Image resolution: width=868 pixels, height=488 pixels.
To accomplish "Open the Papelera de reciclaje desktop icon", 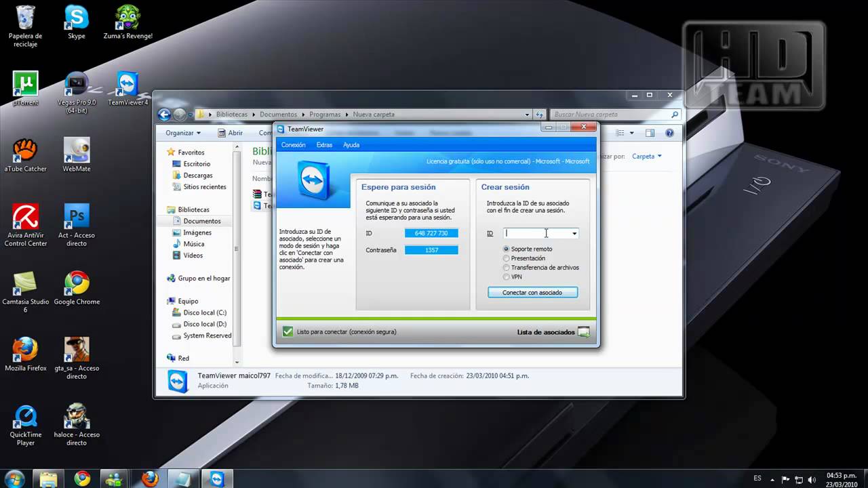I will [26, 26].
